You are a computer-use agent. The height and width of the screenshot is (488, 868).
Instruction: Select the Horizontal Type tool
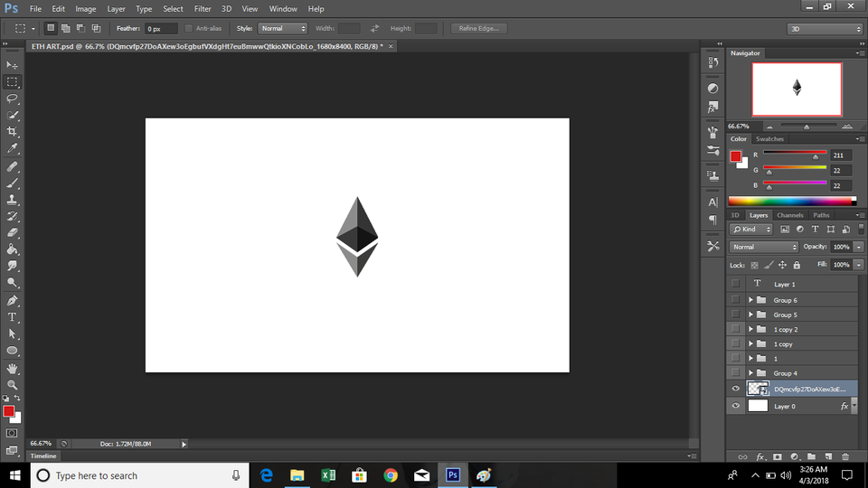click(x=12, y=317)
